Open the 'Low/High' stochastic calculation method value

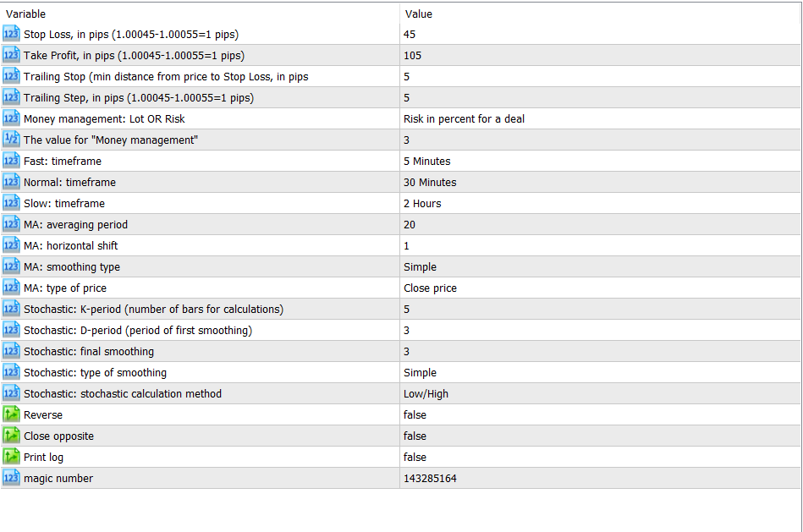426,394
